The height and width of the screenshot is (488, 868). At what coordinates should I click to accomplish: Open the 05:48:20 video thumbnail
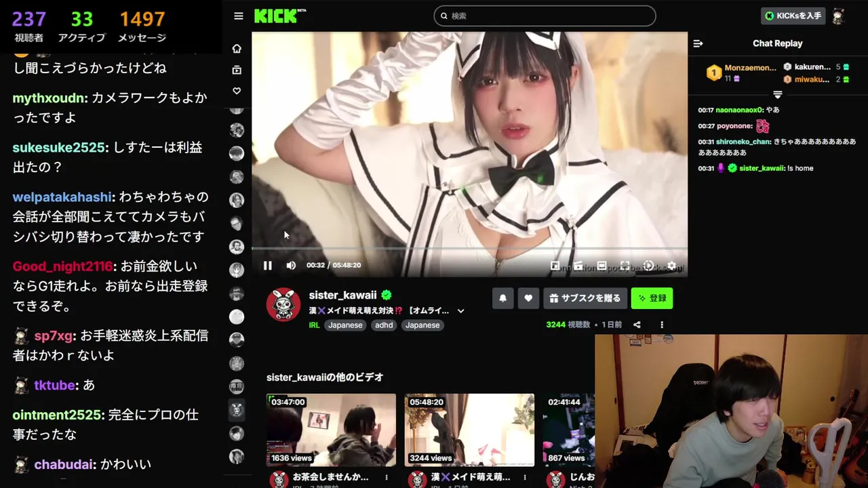coord(469,430)
